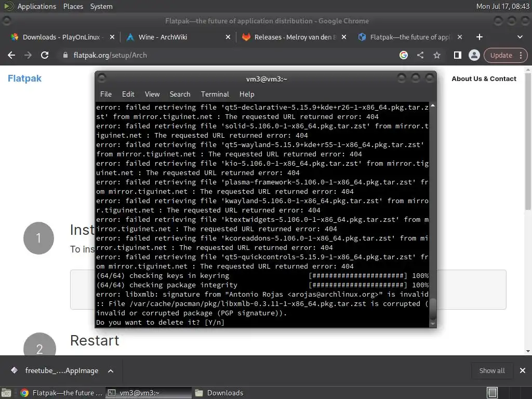Open the terminal Help menu
Viewport: 532px width, 399px height.
pyautogui.click(x=247, y=95)
